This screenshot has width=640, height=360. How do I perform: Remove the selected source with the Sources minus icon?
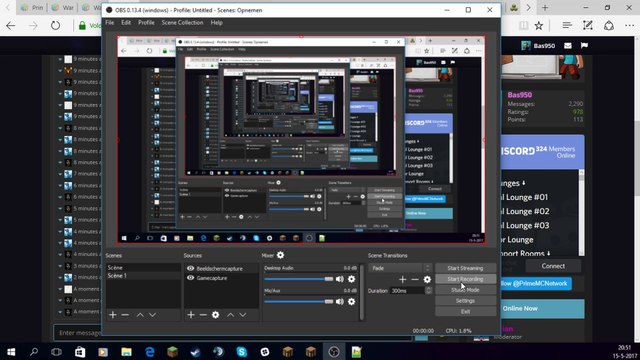[x=203, y=315]
